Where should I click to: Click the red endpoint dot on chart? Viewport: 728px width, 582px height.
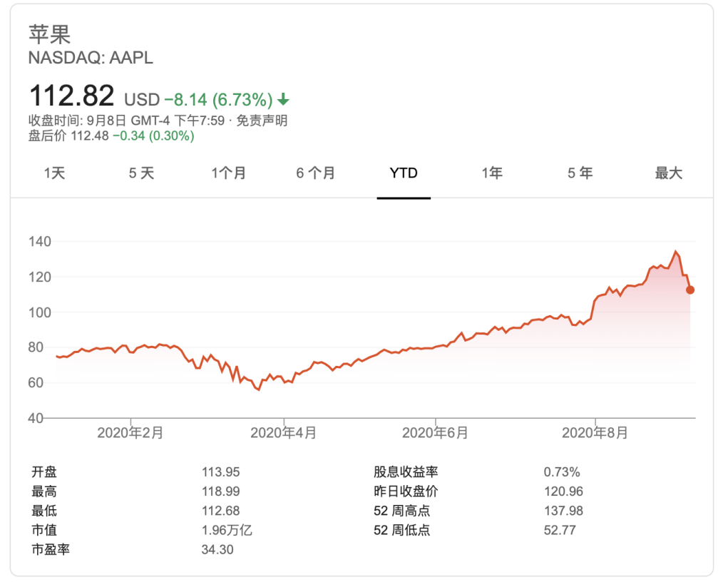(690, 290)
